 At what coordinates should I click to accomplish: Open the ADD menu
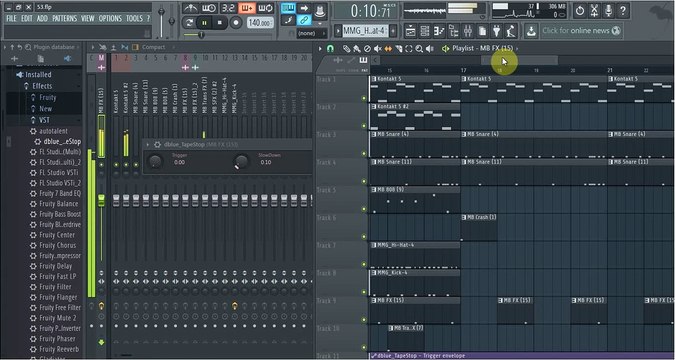[42, 19]
